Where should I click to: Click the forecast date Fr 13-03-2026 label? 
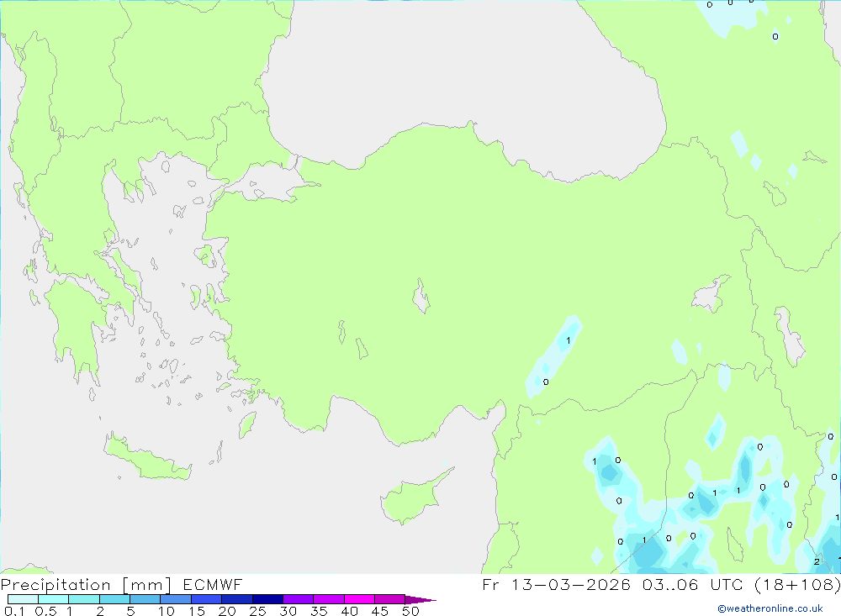point(556,584)
